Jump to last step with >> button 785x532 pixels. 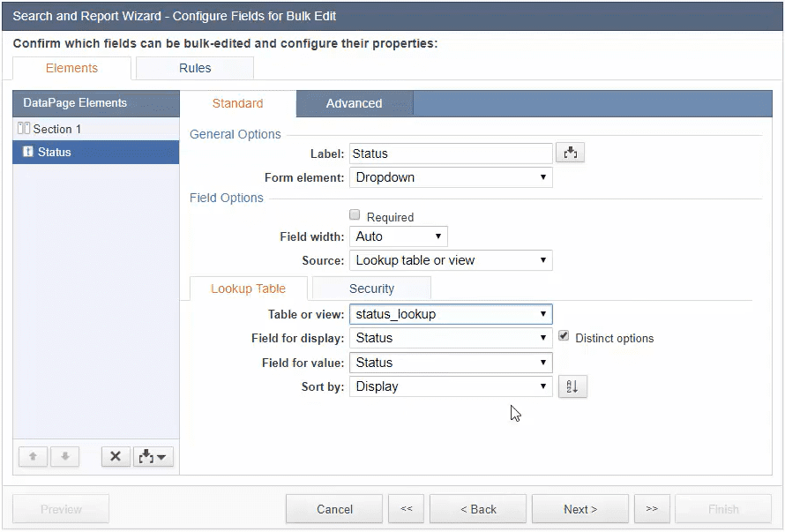(652, 509)
